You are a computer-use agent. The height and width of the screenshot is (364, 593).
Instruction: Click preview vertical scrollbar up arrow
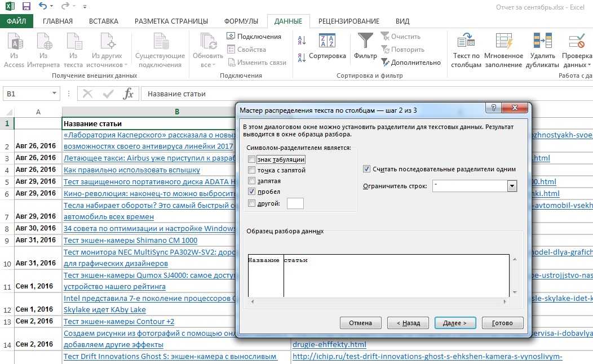[514, 260]
